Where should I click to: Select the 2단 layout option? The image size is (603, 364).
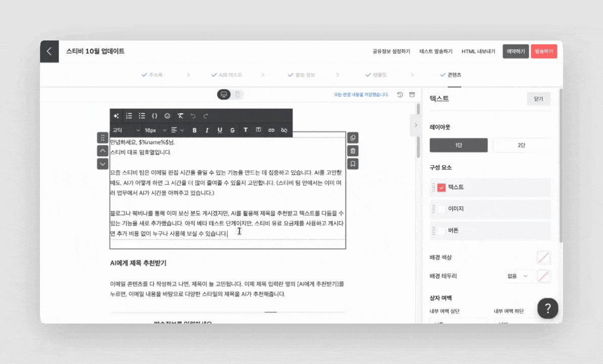pyautogui.click(x=522, y=145)
